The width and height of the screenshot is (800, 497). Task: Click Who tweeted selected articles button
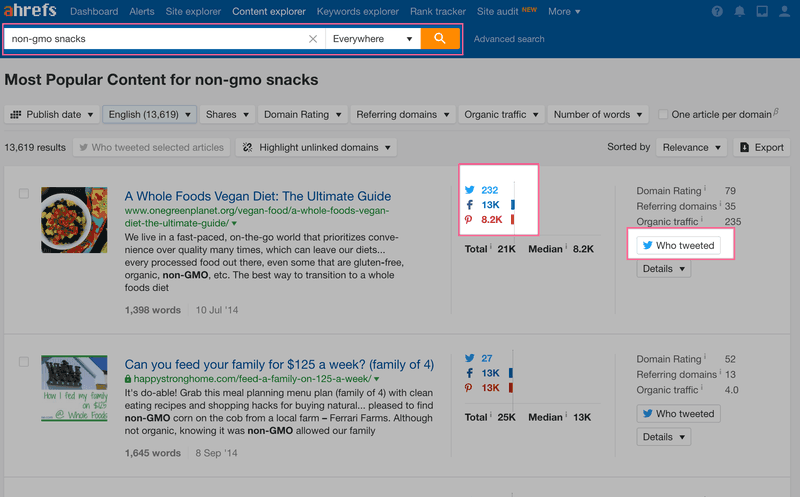point(152,147)
